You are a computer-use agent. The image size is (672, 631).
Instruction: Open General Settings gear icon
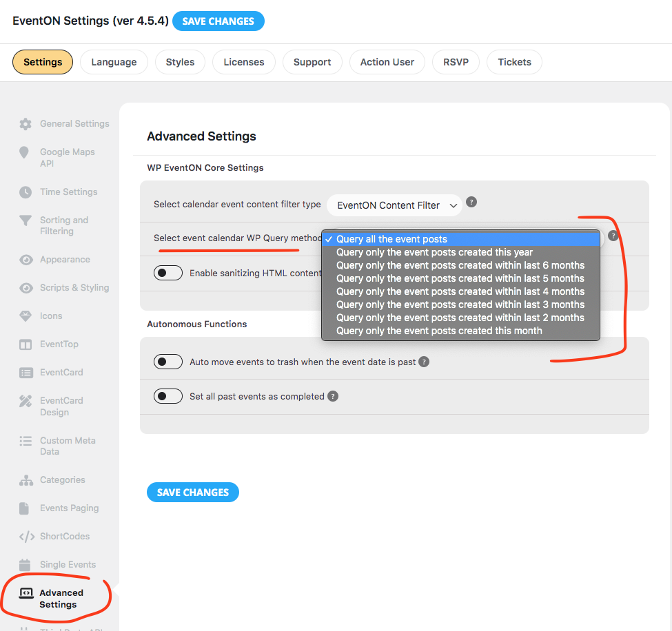tap(26, 124)
